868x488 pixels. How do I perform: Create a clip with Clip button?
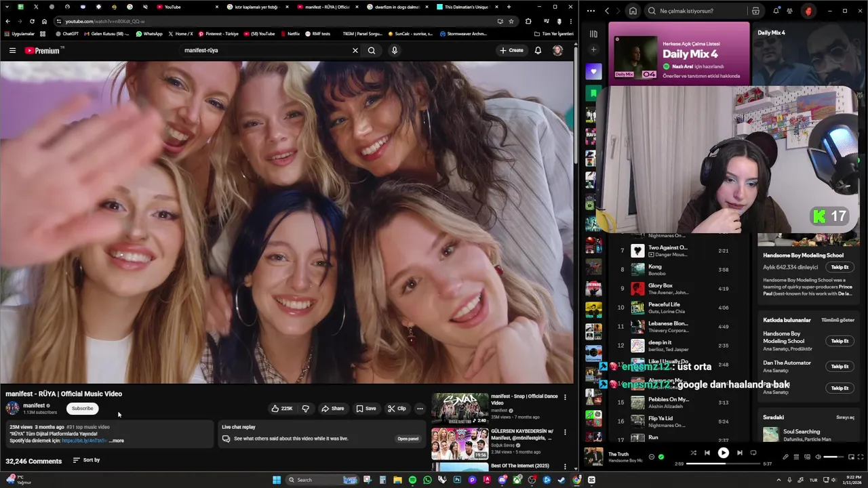[x=397, y=408]
